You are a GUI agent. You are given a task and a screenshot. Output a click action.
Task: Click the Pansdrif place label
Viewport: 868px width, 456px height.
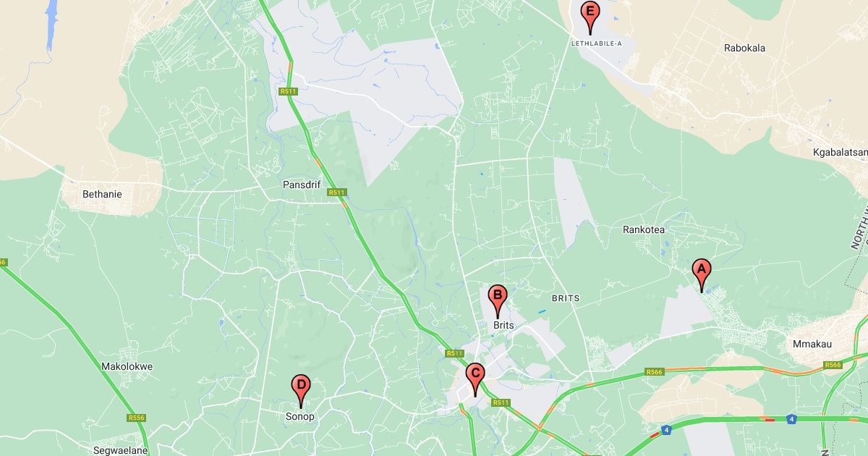pyautogui.click(x=301, y=185)
